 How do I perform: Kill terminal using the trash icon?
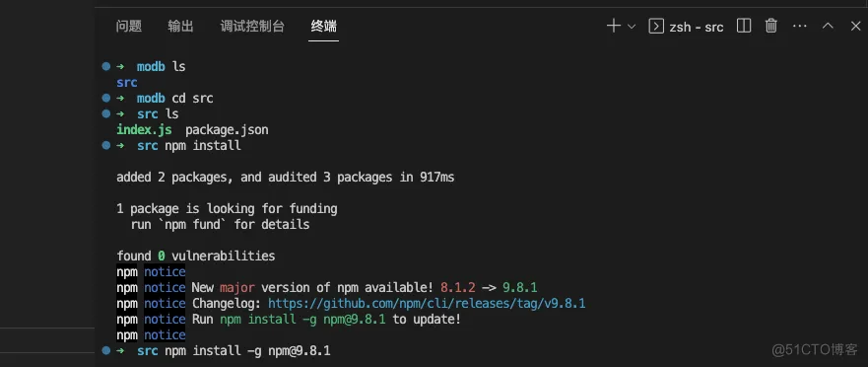(771, 26)
